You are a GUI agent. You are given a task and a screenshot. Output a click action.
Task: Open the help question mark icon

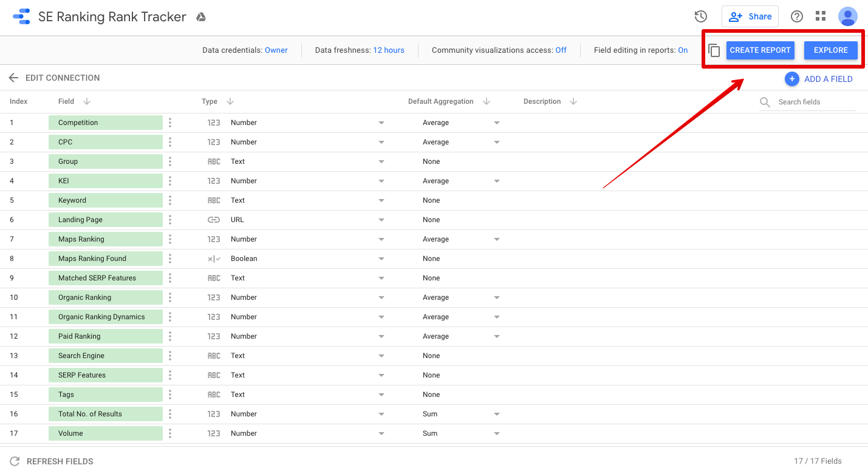tap(797, 16)
